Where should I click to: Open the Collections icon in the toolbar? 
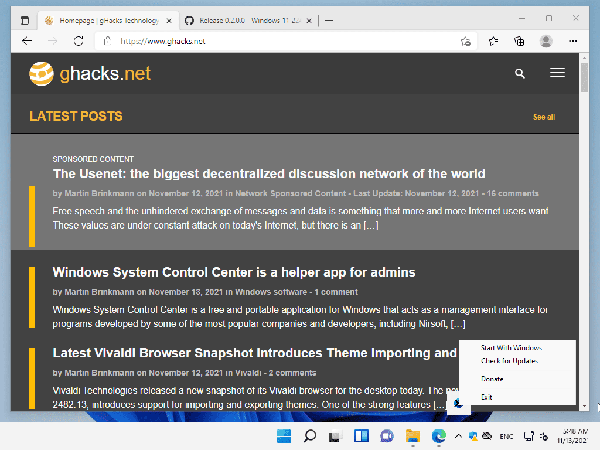[519, 41]
